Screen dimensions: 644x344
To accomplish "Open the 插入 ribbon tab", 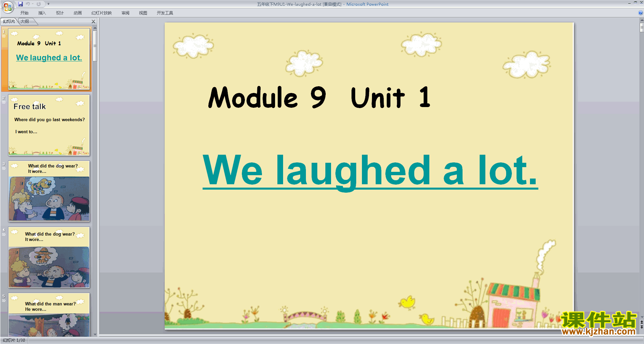I will 42,13.
